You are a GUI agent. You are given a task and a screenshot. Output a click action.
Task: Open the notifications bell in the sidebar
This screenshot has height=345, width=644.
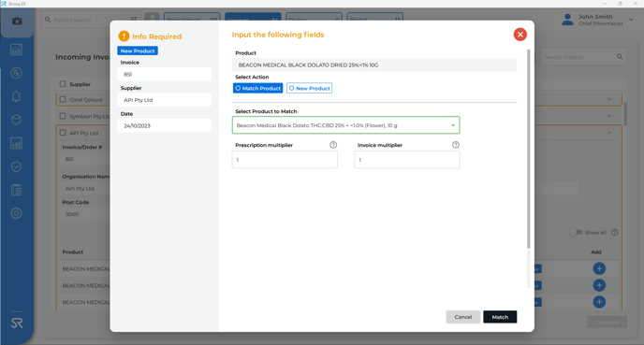pos(16,96)
